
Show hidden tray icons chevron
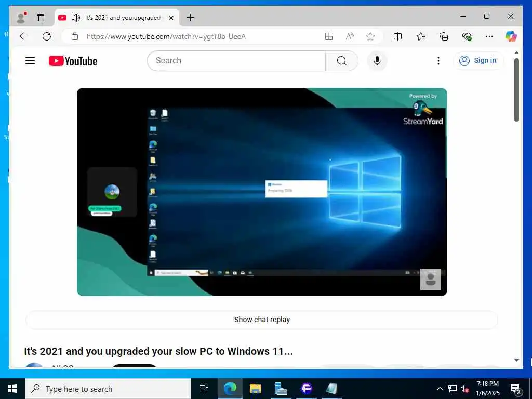pyautogui.click(x=440, y=389)
